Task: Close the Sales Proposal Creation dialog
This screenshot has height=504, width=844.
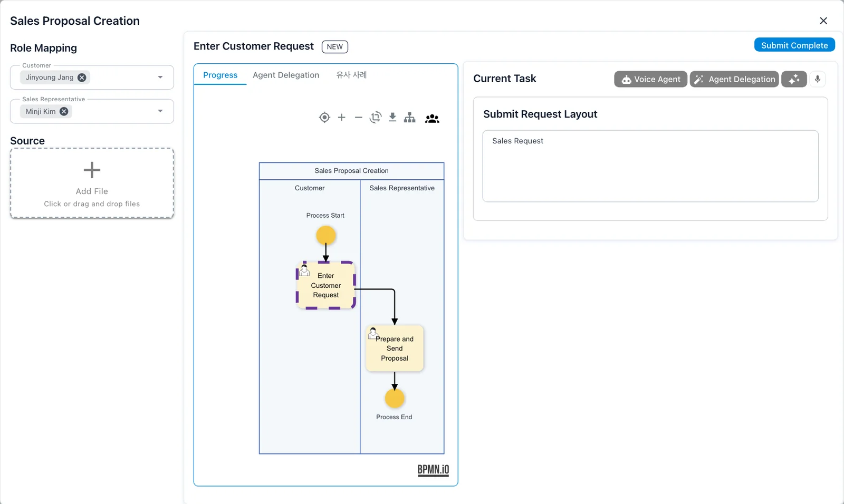Action: click(x=823, y=21)
